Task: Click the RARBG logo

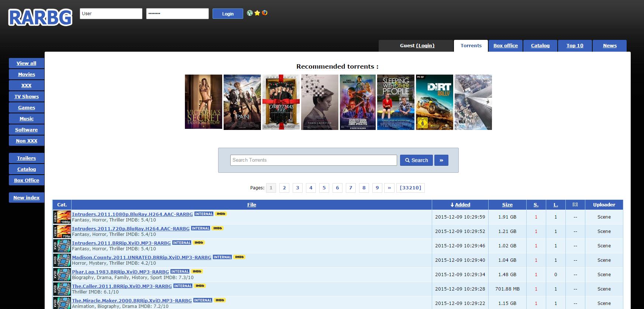Action: point(40,17)
